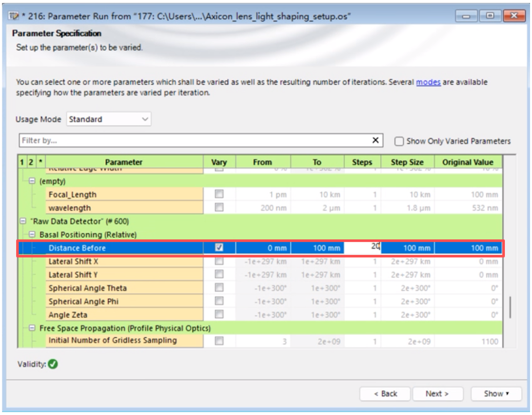Click the application icon in the title bar
The width and height of the screenshot is (532, 415).
click(15, 17)
